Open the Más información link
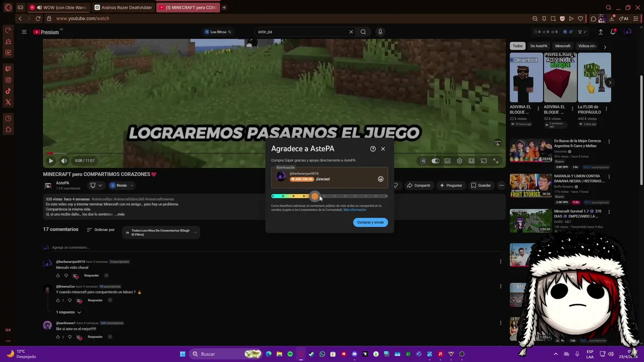Screen dimensions: 644x362 point(355,210)
